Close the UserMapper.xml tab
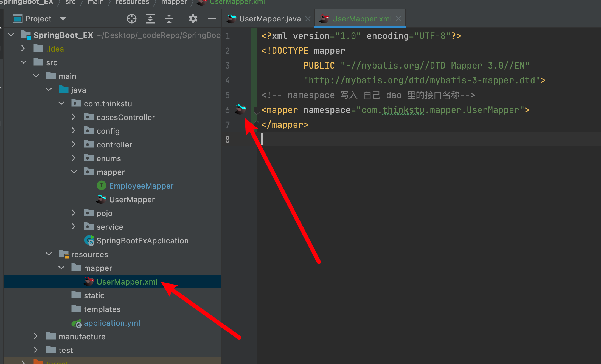601x364 pixels. click(x=398, y=19)
